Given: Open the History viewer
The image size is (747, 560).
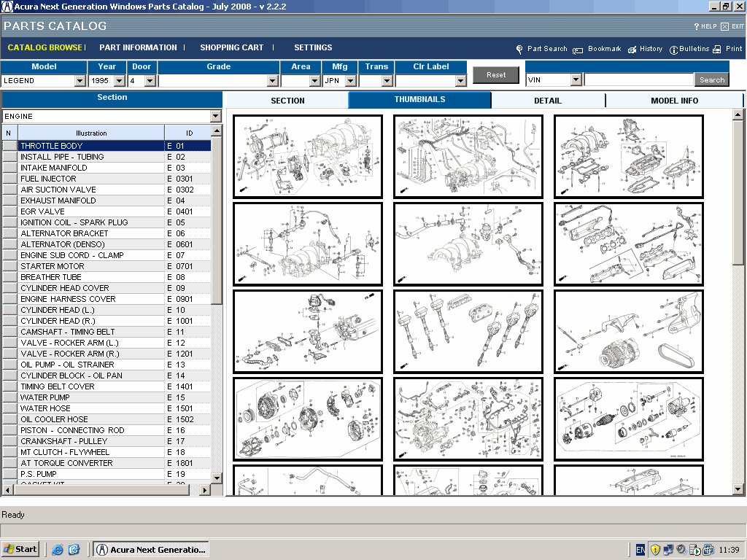Looking at the screenshot, I should pyautogui.click(x=645, y=49).
